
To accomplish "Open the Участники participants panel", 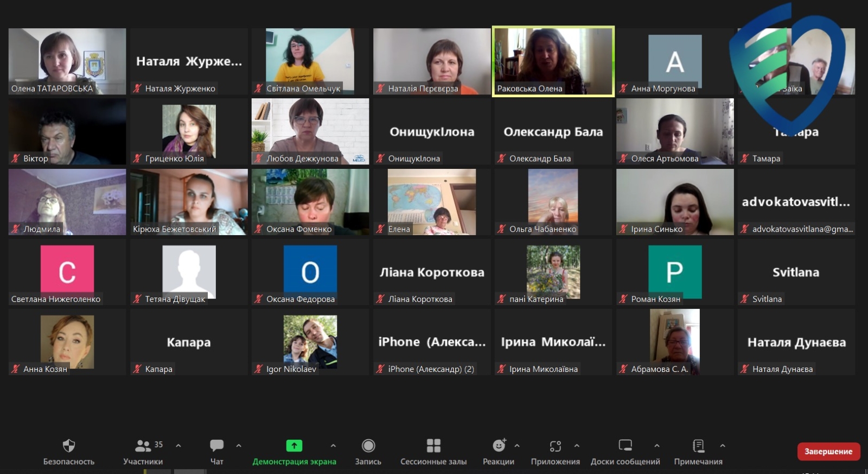I will coord(143,446).
